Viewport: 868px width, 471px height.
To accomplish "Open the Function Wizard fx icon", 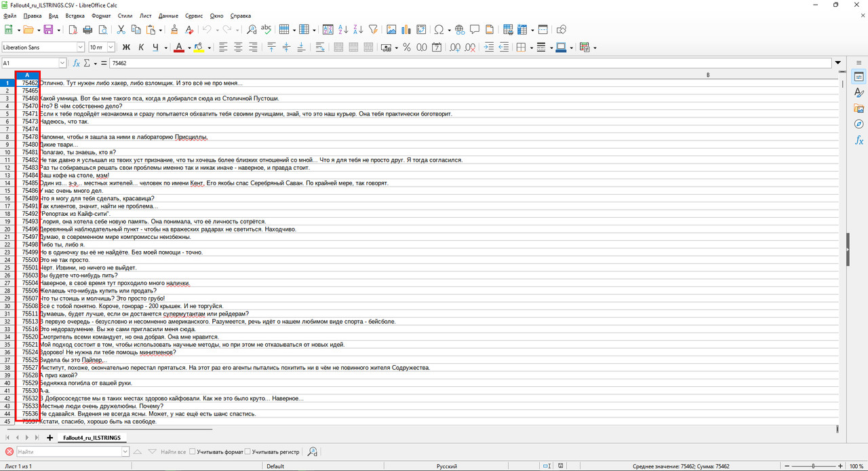I will [x=77, y=63].
